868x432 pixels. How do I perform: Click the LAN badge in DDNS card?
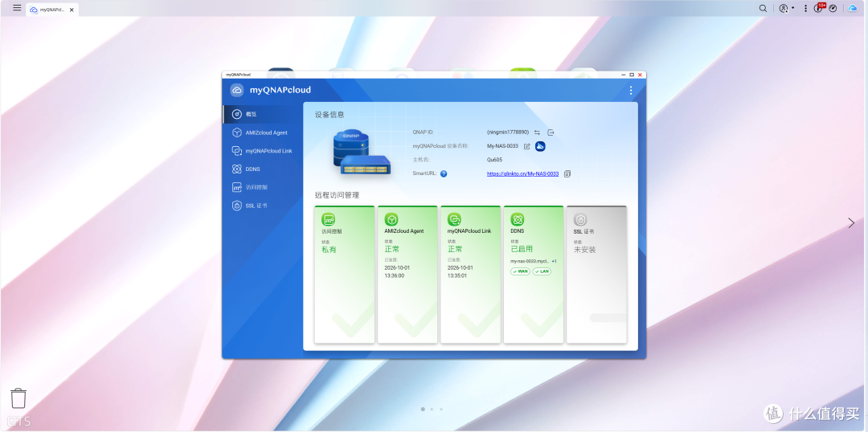[542, 271]
